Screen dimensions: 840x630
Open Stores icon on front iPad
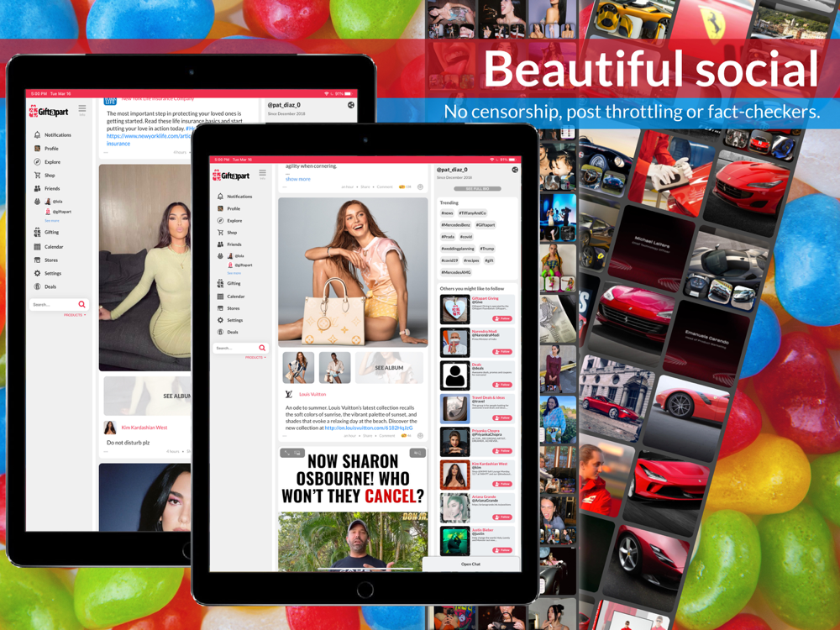point(220,308)
